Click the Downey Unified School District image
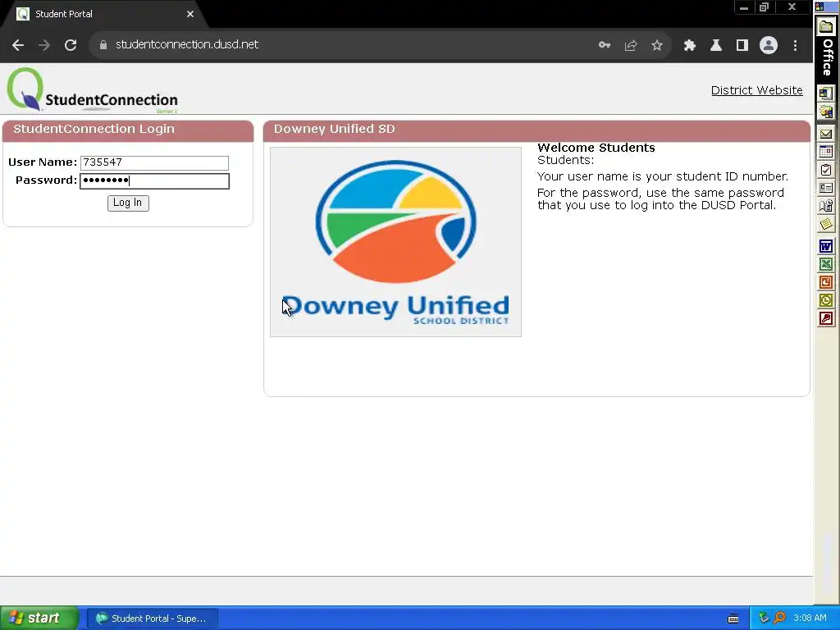840x630 pixels. click(395, 242)
